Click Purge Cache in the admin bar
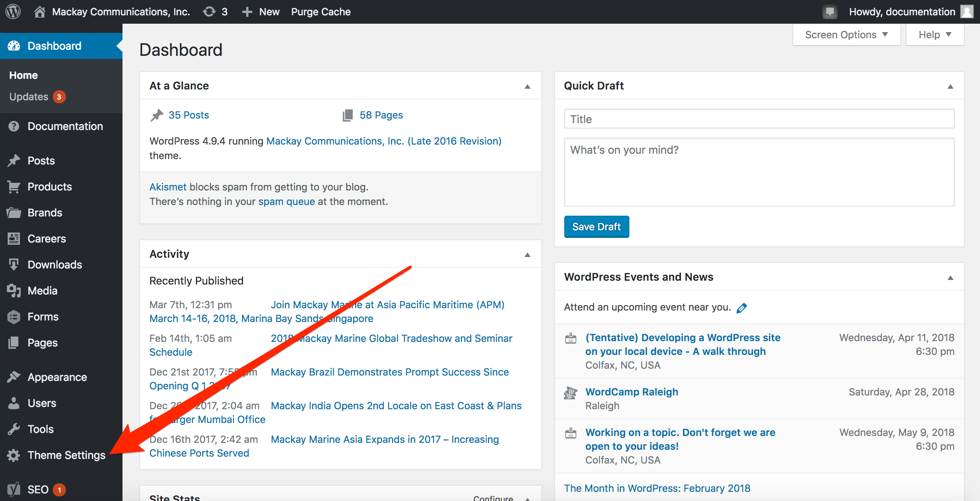The width and height of the screenshot is (980, 501). (321, 12)
